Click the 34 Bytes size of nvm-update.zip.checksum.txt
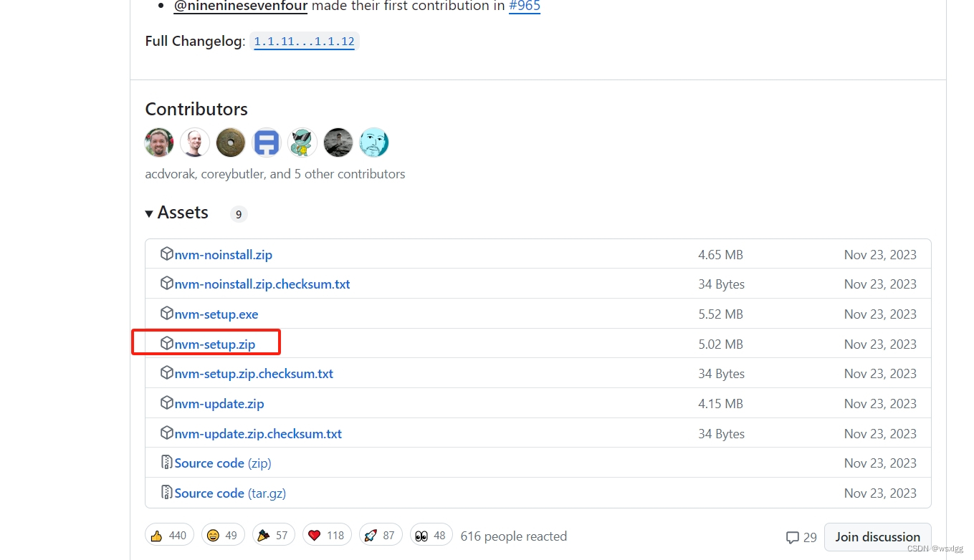 click(x=722, y=434)
